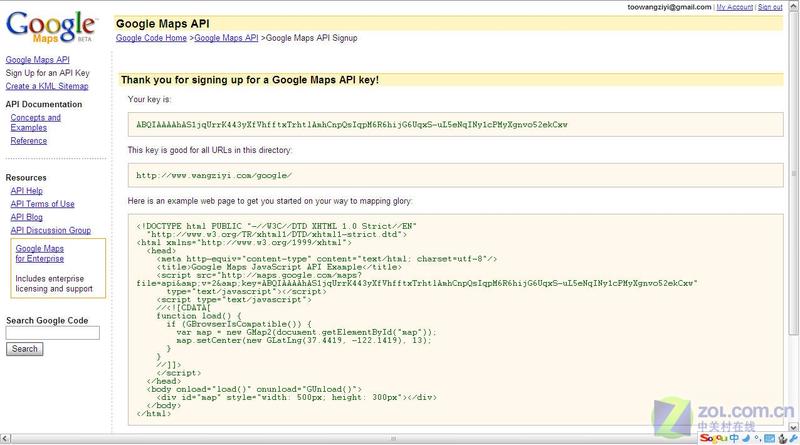Go to Google Maps API breadcrumb link

(x=226, y=38)
